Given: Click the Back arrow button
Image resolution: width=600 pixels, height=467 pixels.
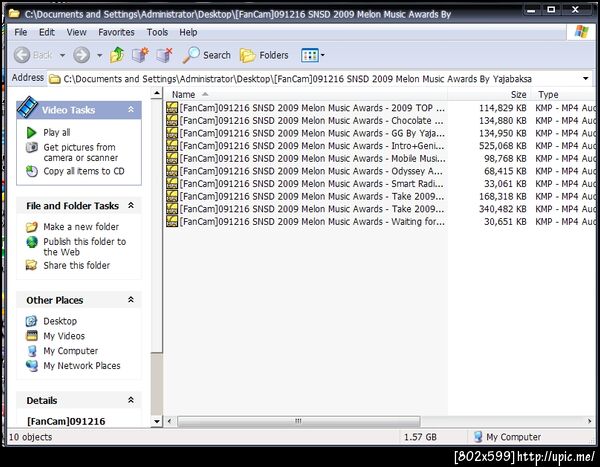Looking at the screenshot, I should [22, 55].
